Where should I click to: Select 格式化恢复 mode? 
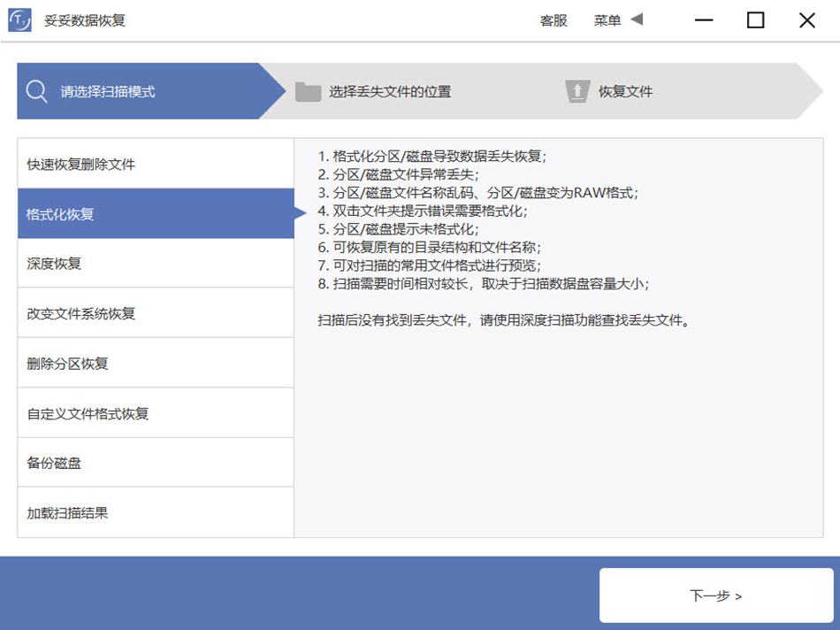[156, 213]
